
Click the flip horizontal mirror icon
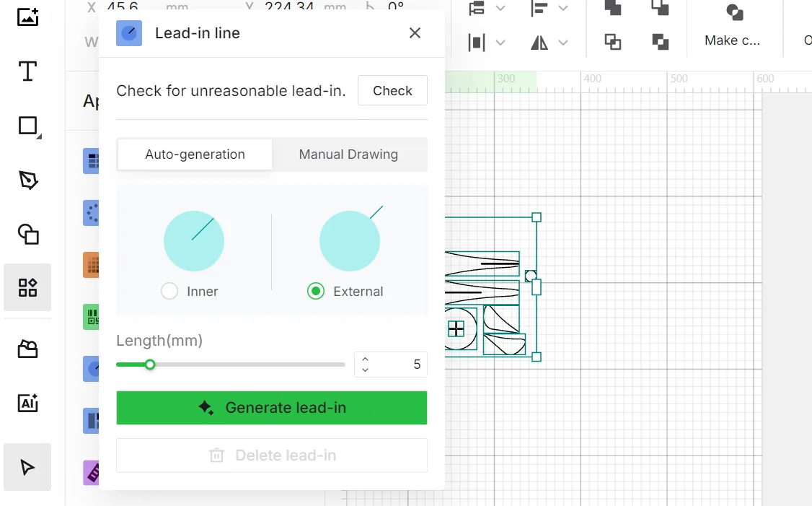539,43
